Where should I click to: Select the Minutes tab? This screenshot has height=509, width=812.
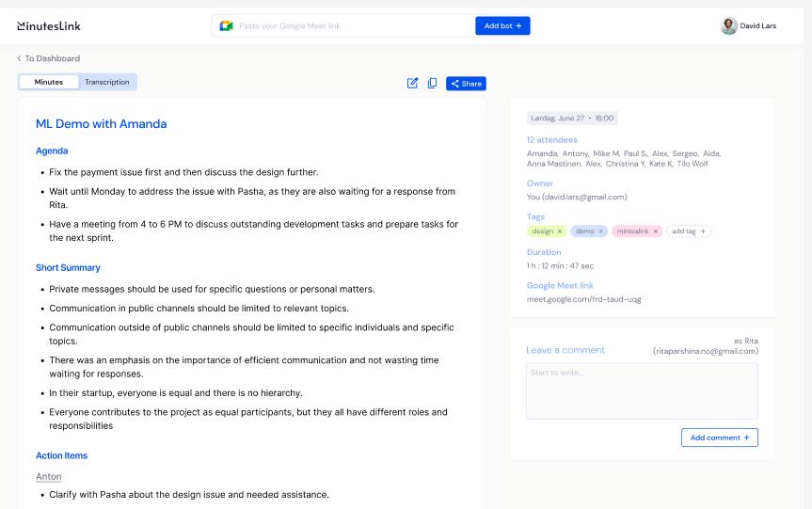click(x=49, y=82)
